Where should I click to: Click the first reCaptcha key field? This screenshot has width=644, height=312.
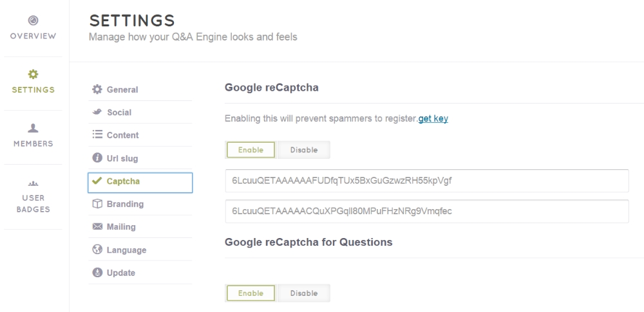coord(426,181)
